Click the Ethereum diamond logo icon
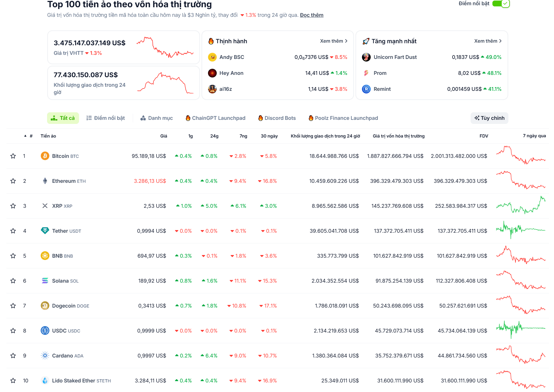 point(45,181)
